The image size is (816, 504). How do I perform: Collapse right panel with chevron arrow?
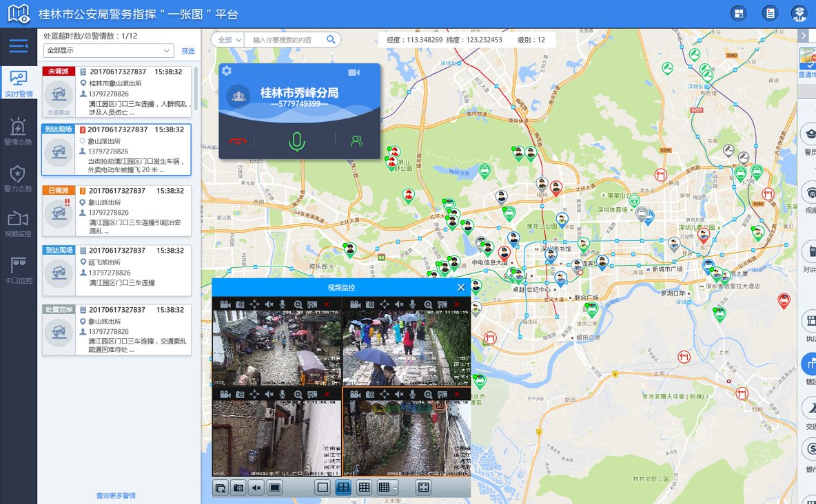(804, 36)
